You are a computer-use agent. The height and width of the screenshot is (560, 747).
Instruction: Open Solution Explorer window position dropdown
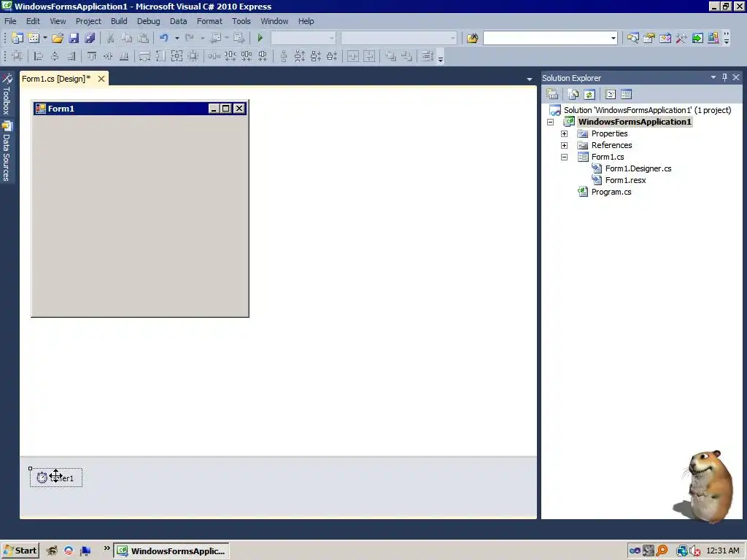coord(713,77)
